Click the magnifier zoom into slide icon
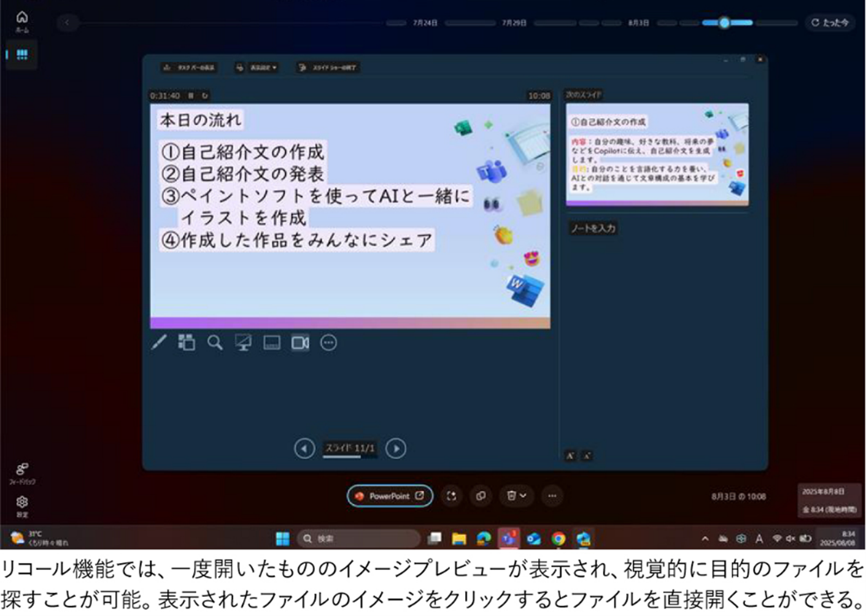This screenshot has height=616, width=866. [x=215, y=342]
